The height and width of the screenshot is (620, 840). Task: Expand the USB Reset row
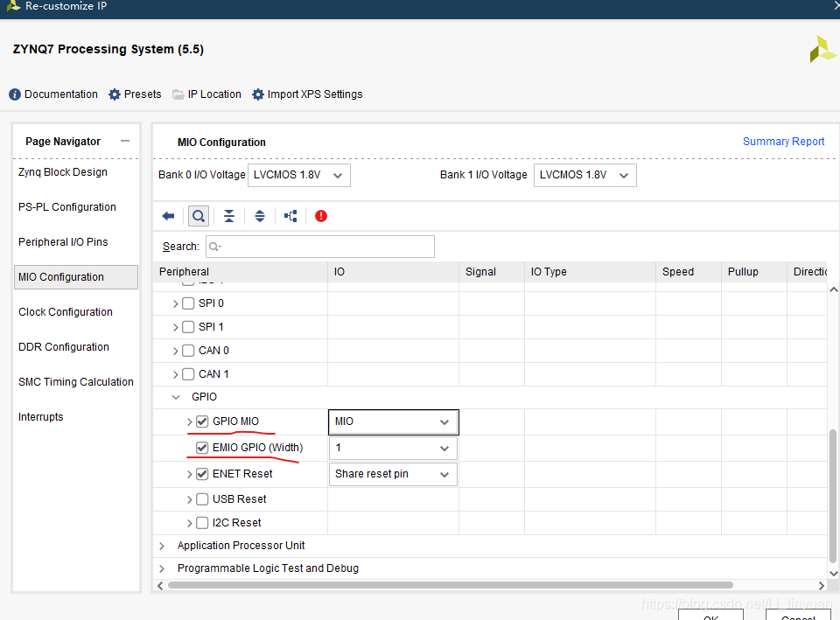click(x=189, y=500)
